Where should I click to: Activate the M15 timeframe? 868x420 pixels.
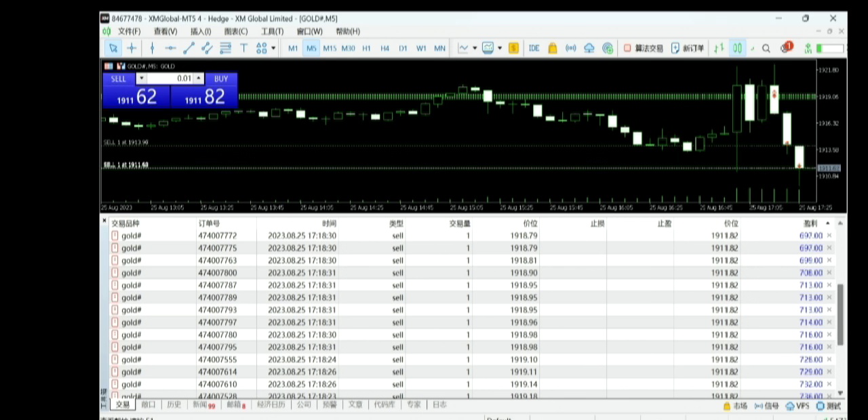(330, 48)
